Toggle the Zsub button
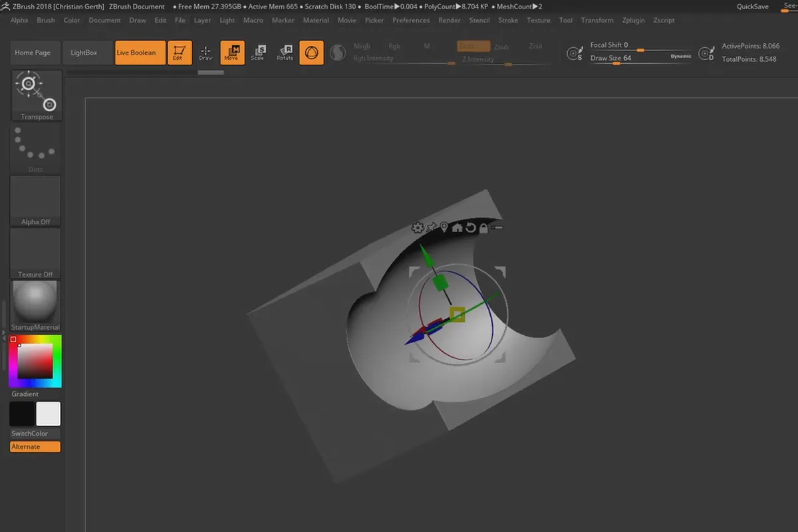Image resolution: width=798 pixels, height=532 pixels. (x=501, y=47)
